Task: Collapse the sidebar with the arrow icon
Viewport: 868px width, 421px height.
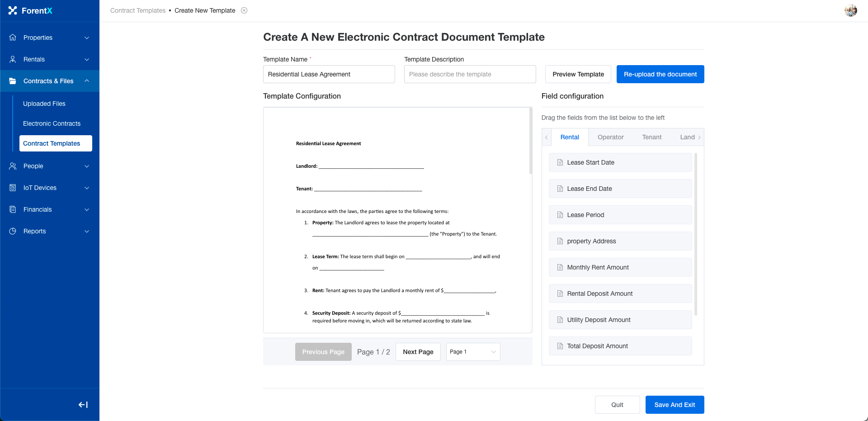Action: point(83,405)
